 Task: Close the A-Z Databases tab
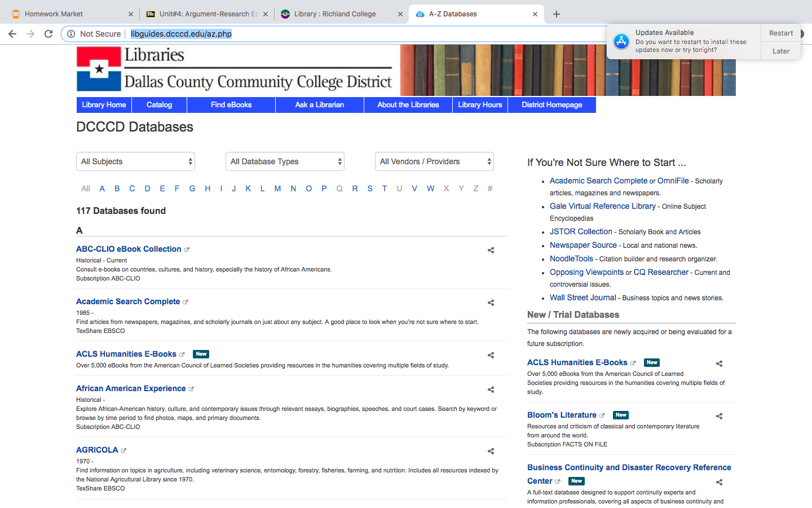[x=535, y=14]
